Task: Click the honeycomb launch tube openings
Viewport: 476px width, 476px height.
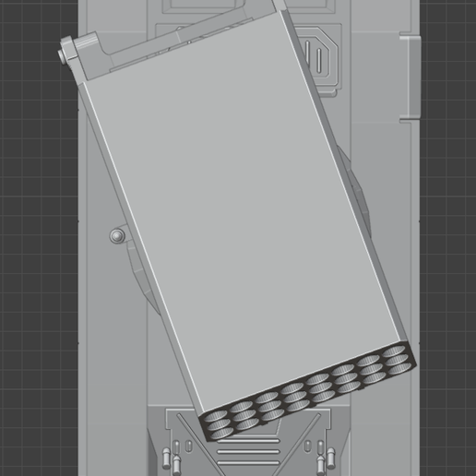Action: tap(307, 391)
